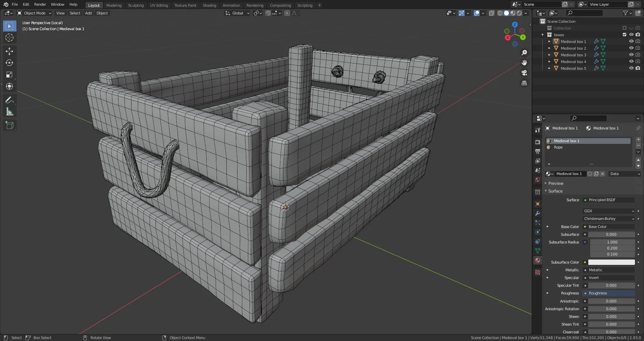Switch viewport to rendered shading mode
The image size is (644, 341).
[x=519, y=13]
